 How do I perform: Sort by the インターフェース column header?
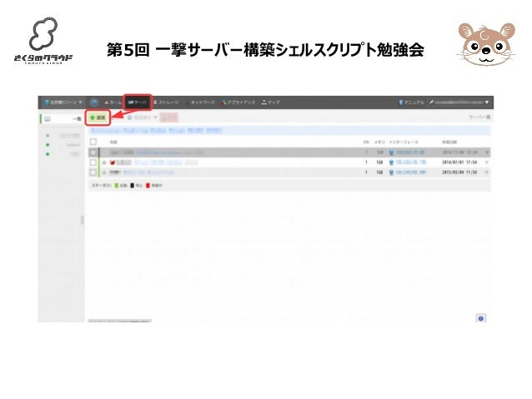pyautogui.click(x=404, y=142)
